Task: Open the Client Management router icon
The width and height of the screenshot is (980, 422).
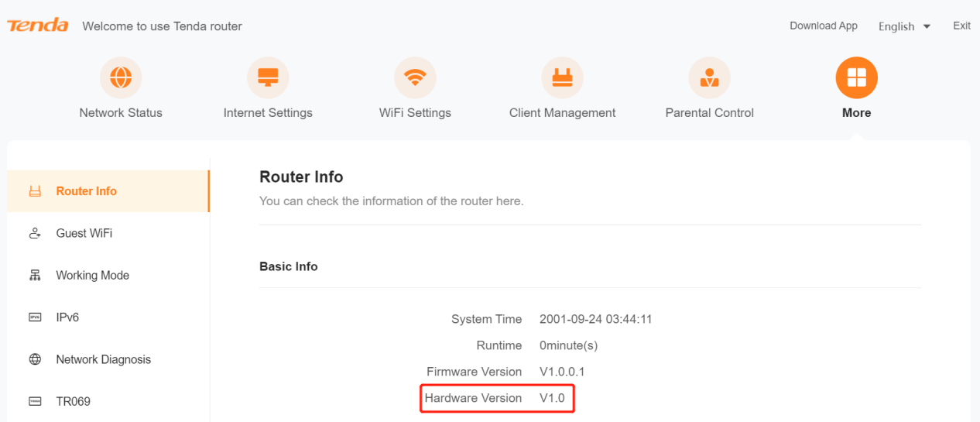Action: pos(562,77)
